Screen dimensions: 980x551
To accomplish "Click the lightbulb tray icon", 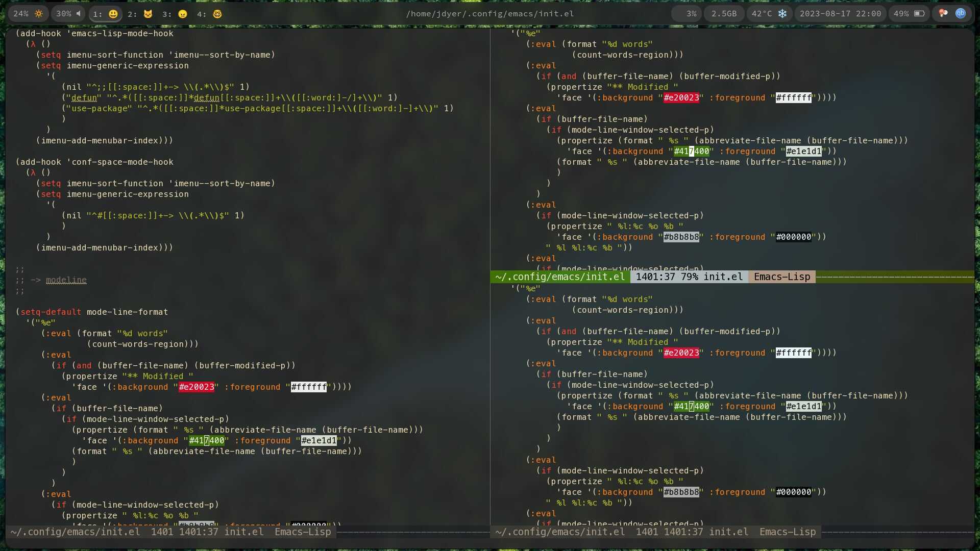I will [943, 14].
